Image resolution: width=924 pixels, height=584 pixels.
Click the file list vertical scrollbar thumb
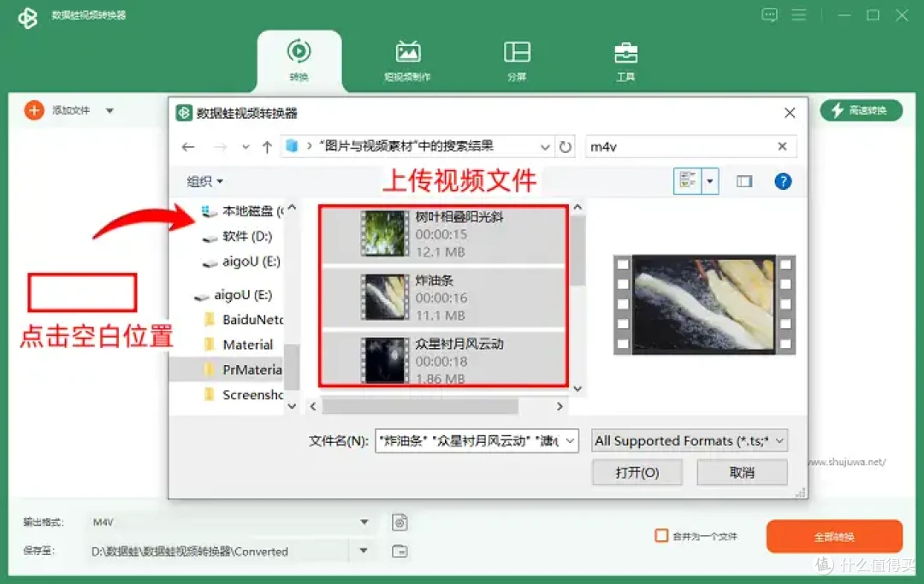click(x=578, y=251)
